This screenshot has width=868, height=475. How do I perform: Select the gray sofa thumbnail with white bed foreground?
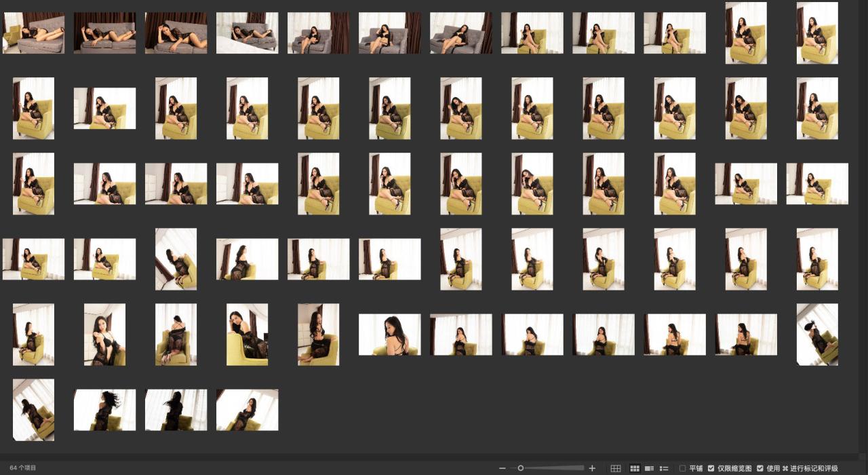coord(247,33)
